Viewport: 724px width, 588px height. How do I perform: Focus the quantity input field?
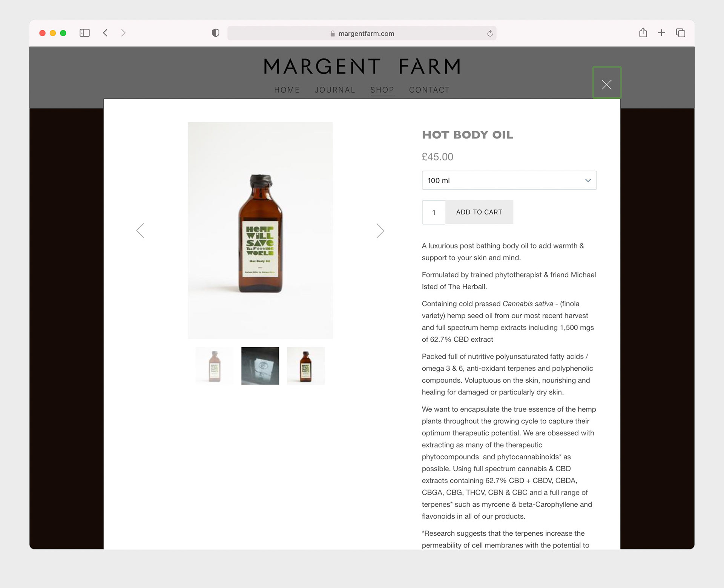pos(434,212)
